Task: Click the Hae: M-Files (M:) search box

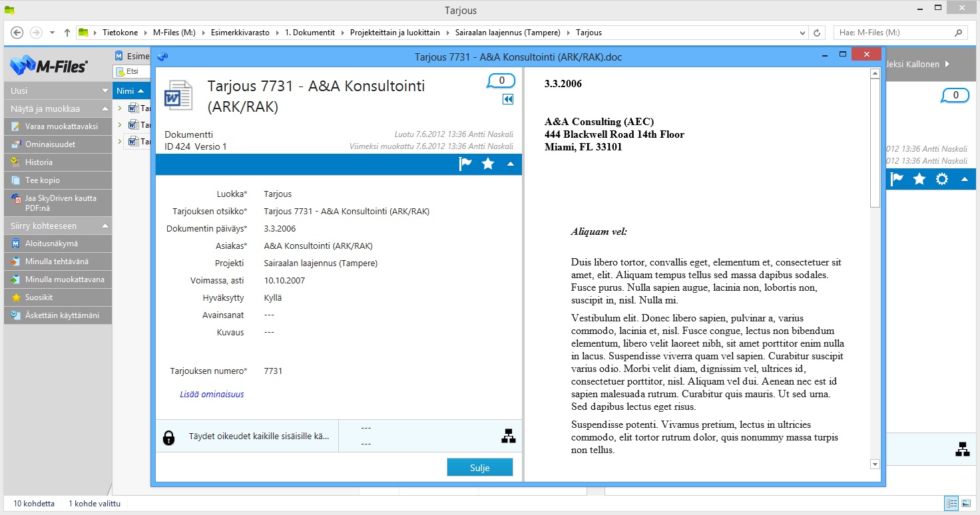Action: click(x=900, y=33)
